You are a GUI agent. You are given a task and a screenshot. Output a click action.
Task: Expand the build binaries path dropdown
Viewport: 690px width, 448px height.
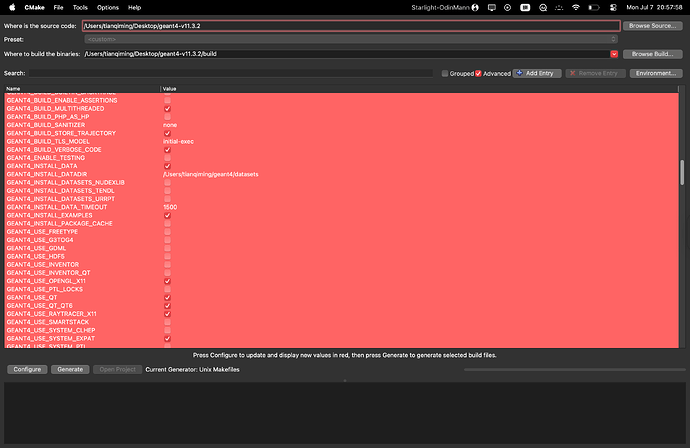click(x=612, y=54)
